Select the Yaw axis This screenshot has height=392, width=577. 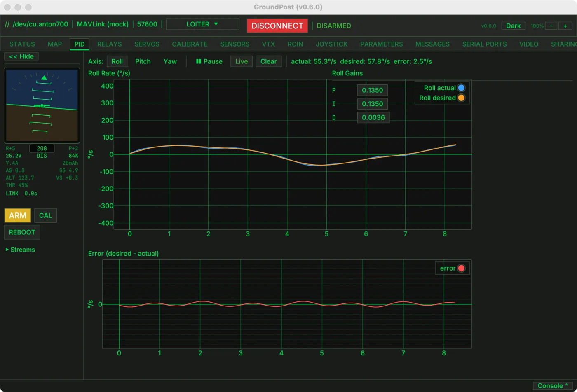(170, 61)
